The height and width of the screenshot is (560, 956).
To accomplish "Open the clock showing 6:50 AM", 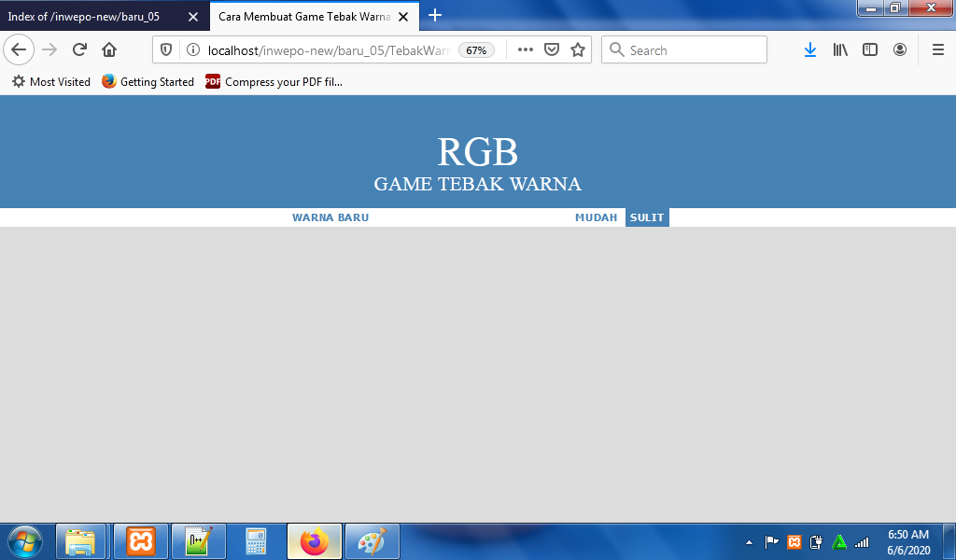I will (907, 541).
